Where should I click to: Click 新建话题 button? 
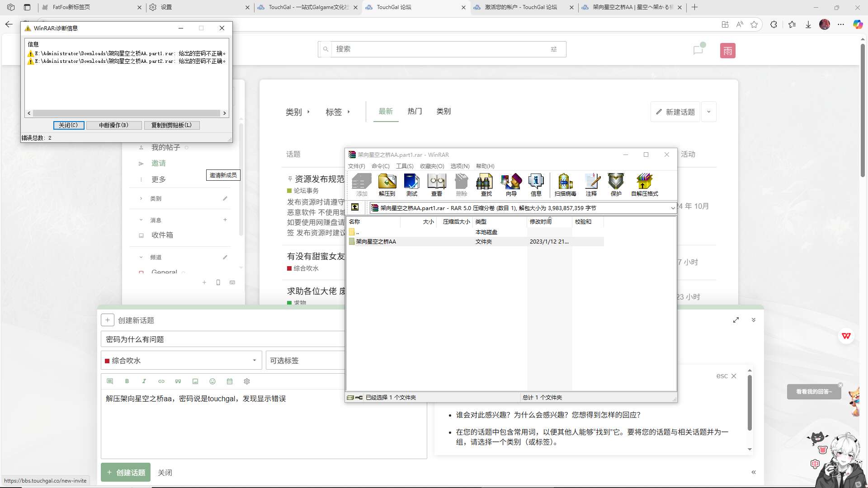click(x=676, y=112)
